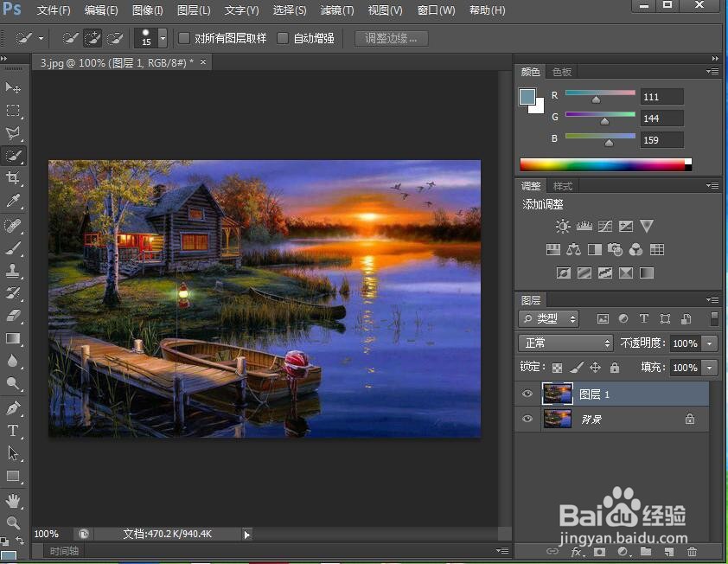The height and width of the screenshot is (564, 728).
Task: Select the Zoom tool
Action: point(12,523)
